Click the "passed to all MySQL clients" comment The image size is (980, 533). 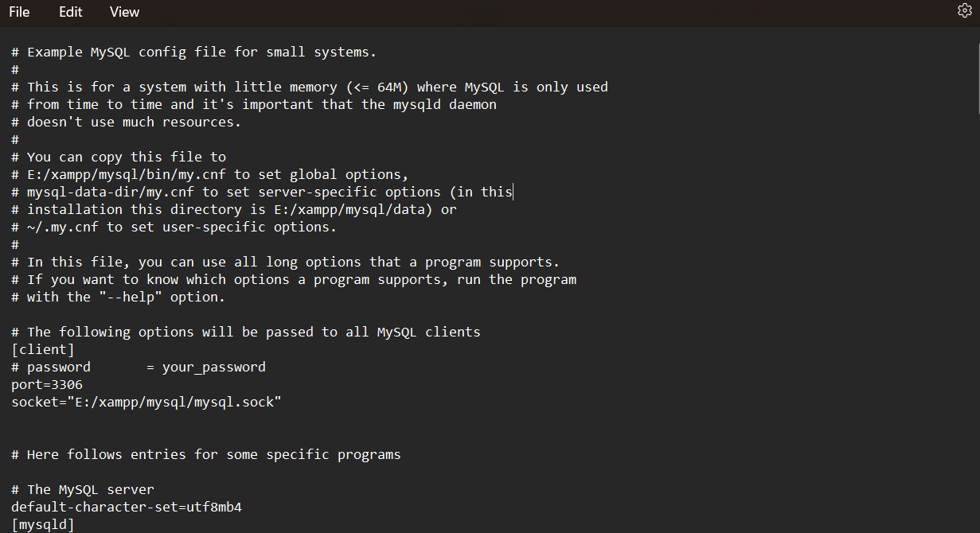point(245,332)
